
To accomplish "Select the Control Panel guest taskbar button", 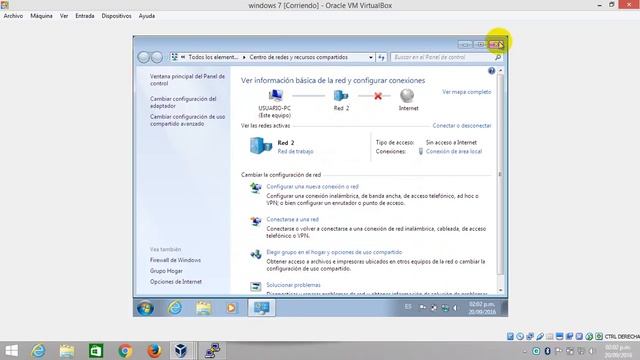I will (x=261, y=308).
